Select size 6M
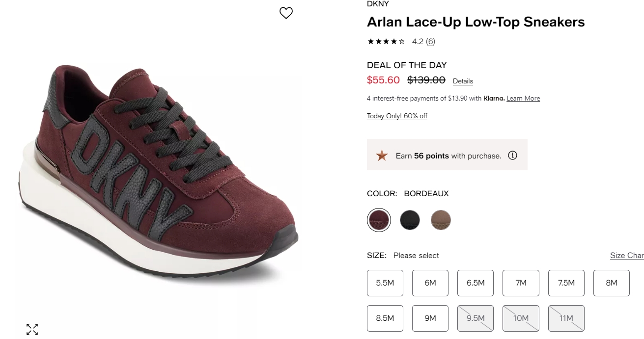Image resolution: width=644 pixels, height=339 pixels. pos(430,283)
